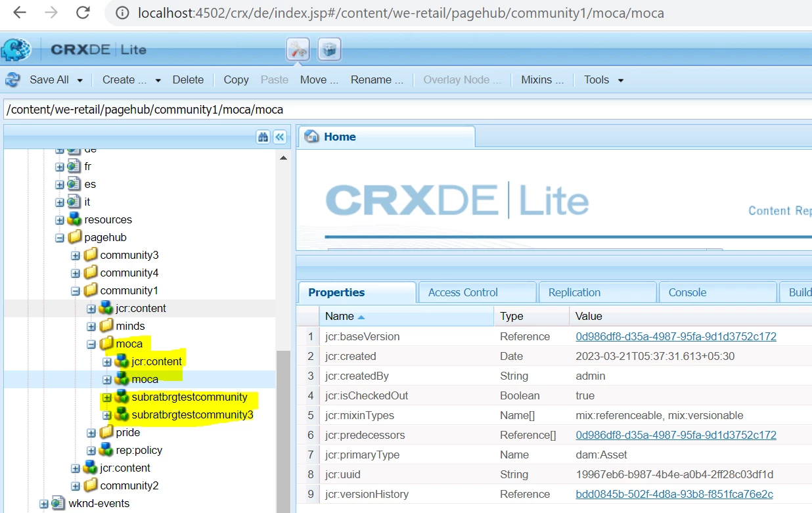812x513 pixels.
Task: Click the browser forward arrow
Action: tap(51, 12)
